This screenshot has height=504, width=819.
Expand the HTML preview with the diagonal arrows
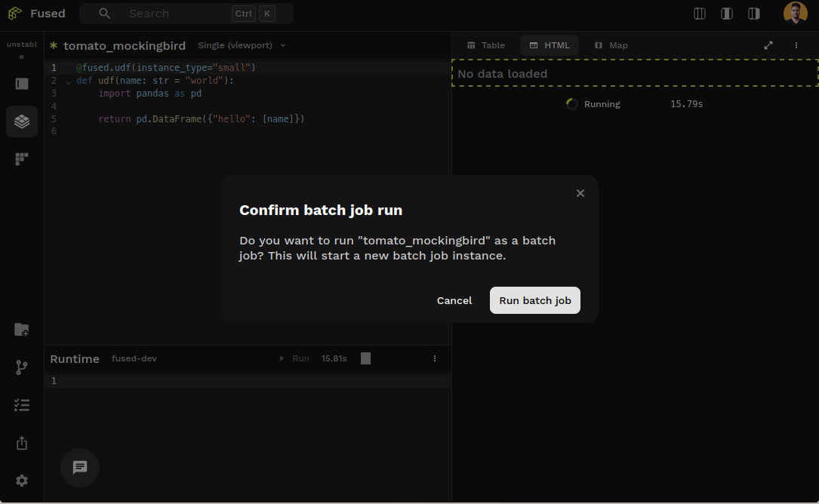pyautogui.click(x=768, y=45)
